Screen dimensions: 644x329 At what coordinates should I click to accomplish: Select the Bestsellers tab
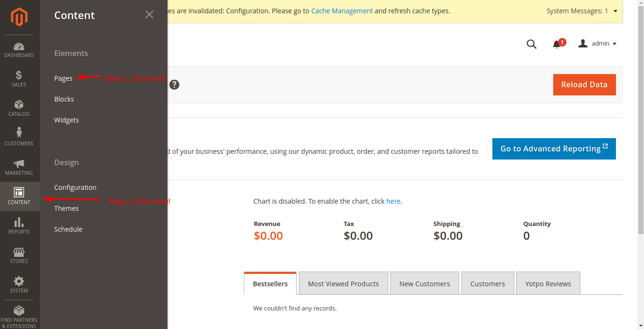pyautogui.click(x=270, y=283)
